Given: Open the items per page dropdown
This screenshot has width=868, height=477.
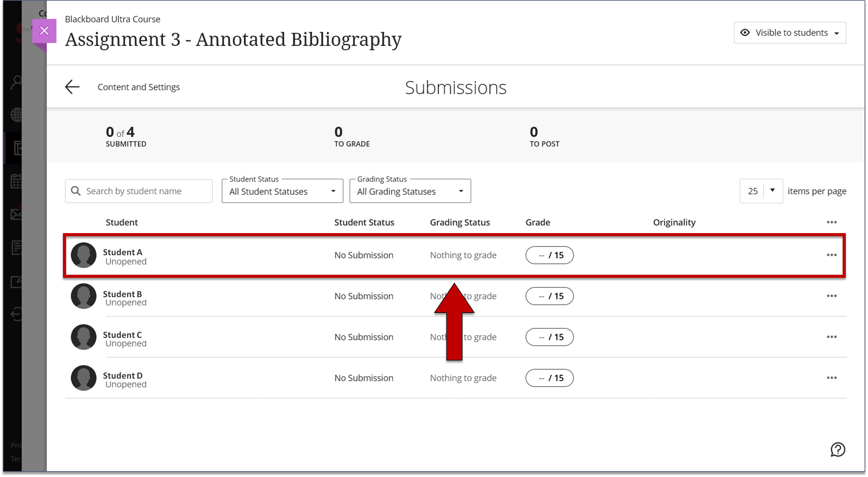Looking at the screenshot, I should click(761, 191).
